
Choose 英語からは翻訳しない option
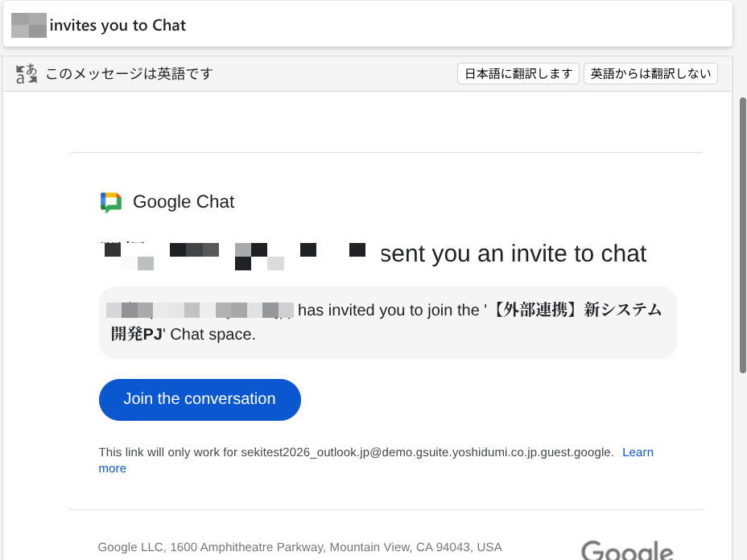click(x=650, y=74)
